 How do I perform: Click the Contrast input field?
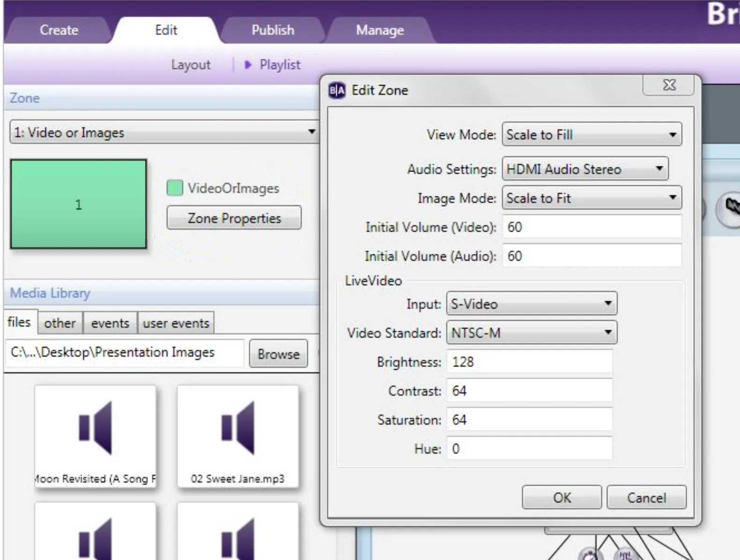(529, 391)
